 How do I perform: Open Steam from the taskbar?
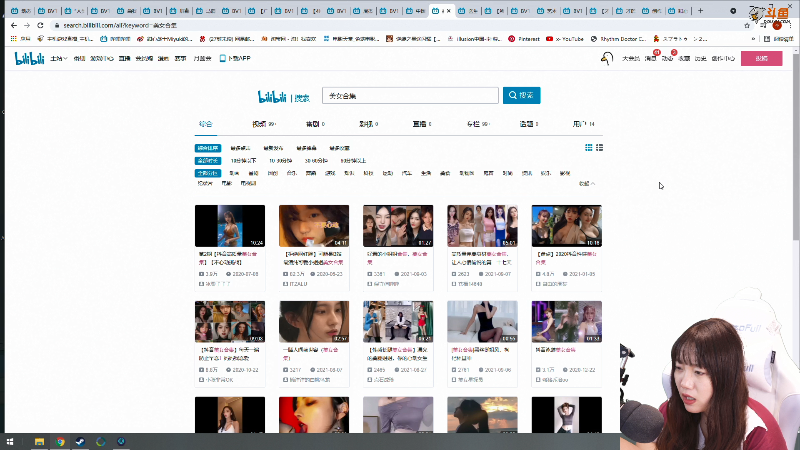[x=80, y=442]
